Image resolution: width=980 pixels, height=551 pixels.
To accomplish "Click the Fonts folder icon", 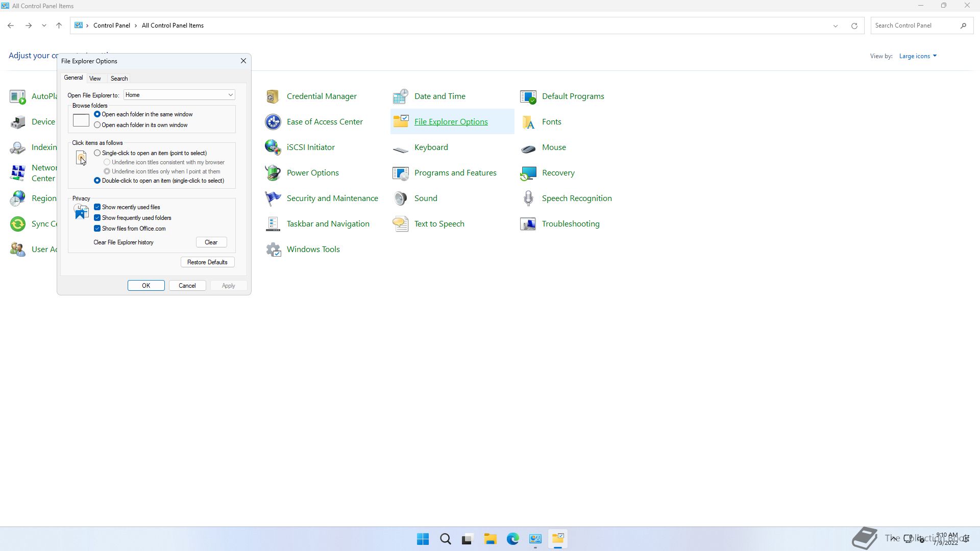I will coord(528,121).
